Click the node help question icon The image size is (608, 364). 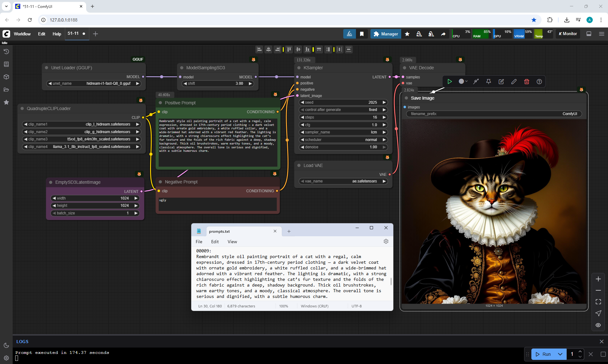coord(539,82)
